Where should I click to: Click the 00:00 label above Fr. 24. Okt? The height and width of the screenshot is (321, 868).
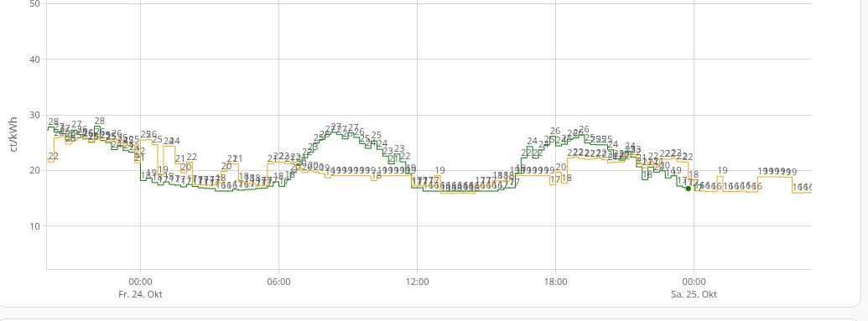point(140,282)
